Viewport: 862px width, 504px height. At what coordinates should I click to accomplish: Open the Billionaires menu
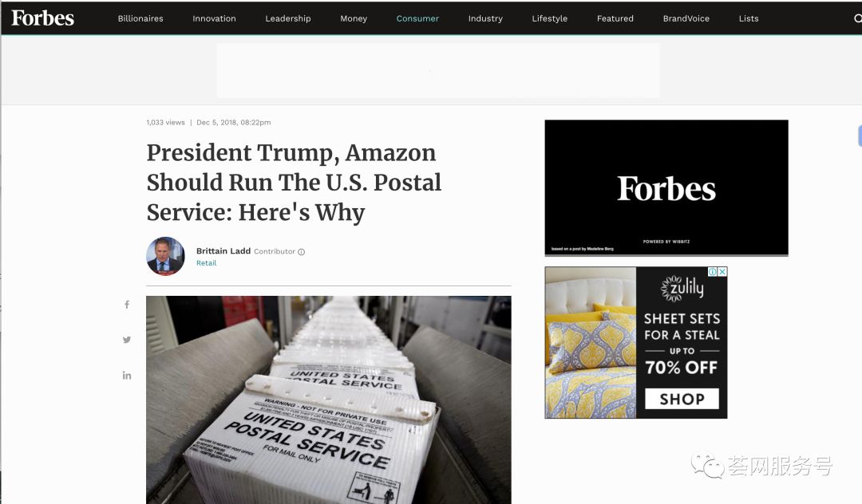pyautogui.click(x=140, y=18)
